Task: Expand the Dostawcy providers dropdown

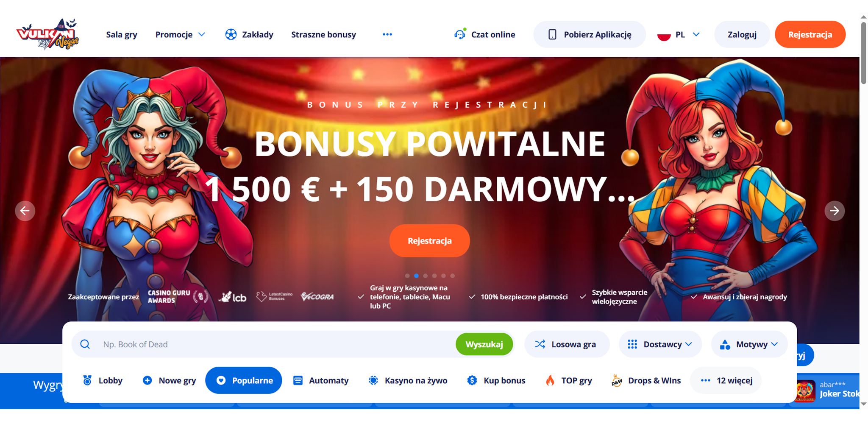Action: click(660, 344)
